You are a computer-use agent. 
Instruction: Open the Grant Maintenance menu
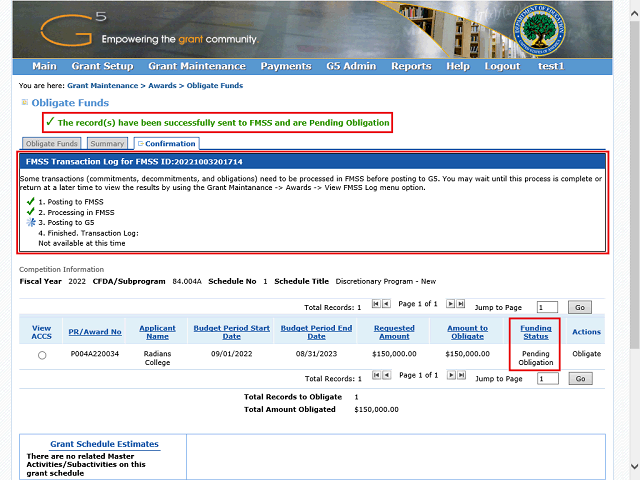[x=196, y=66]
